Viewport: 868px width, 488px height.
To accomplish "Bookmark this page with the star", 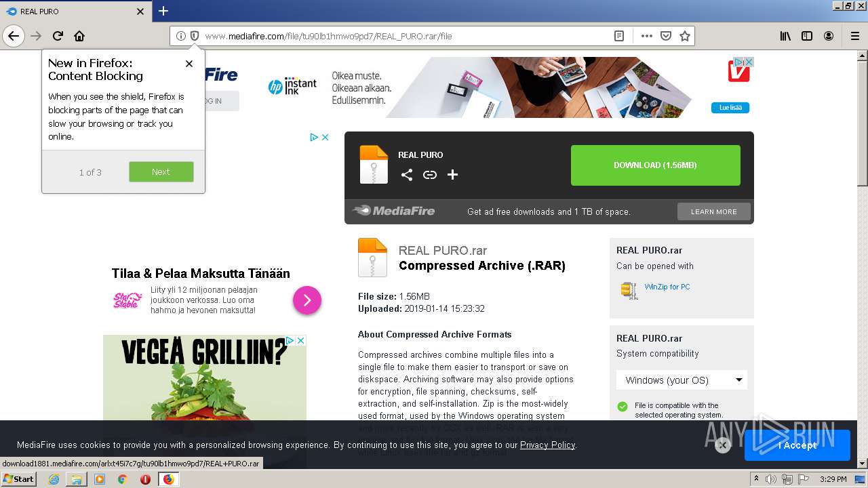I will coord(685,36).
